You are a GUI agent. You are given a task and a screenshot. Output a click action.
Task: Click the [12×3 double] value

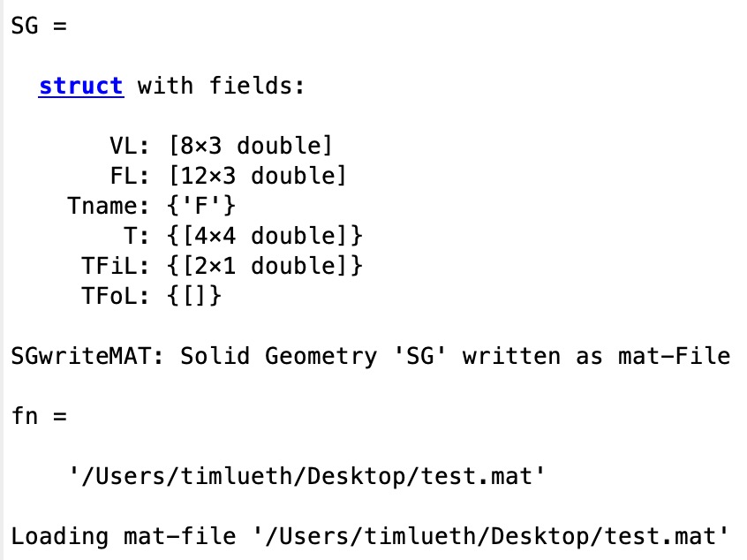click(258, 176)
